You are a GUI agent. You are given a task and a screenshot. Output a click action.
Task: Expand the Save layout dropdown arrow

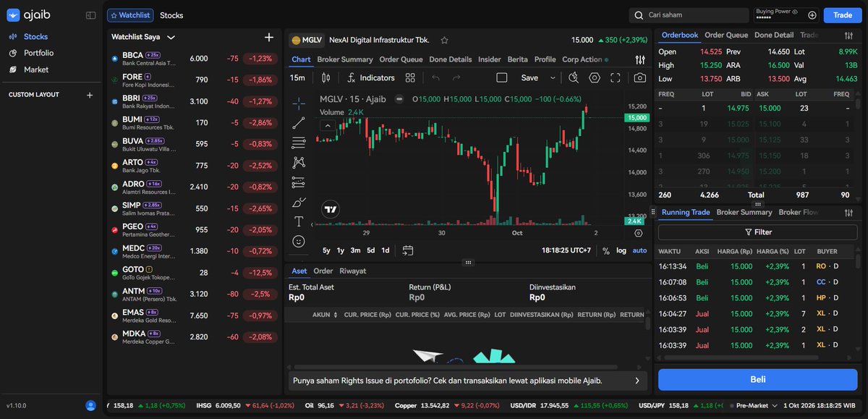click(553, 77)
